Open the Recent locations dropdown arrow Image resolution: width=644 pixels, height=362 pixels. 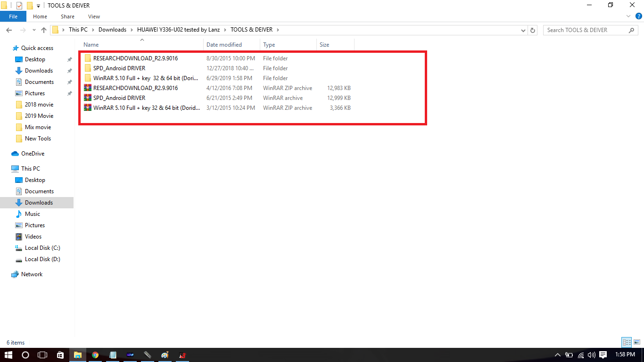coord(34,30)
